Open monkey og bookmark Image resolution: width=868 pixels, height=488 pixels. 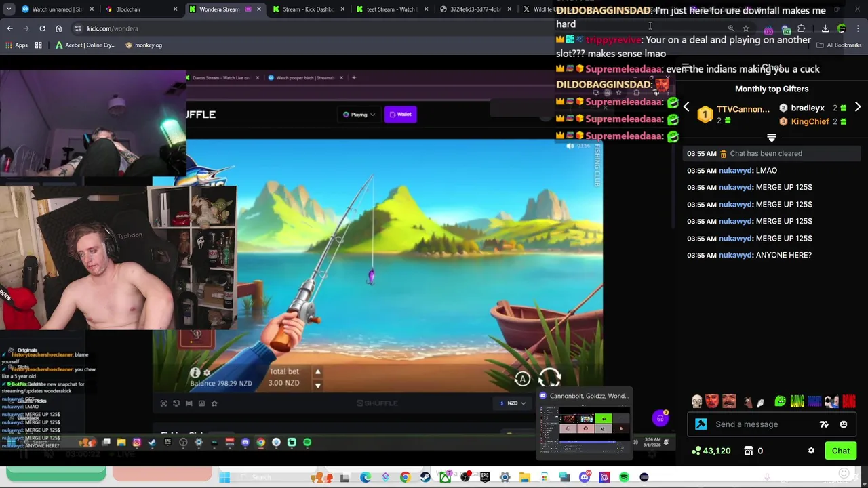[x=143, y=45]
